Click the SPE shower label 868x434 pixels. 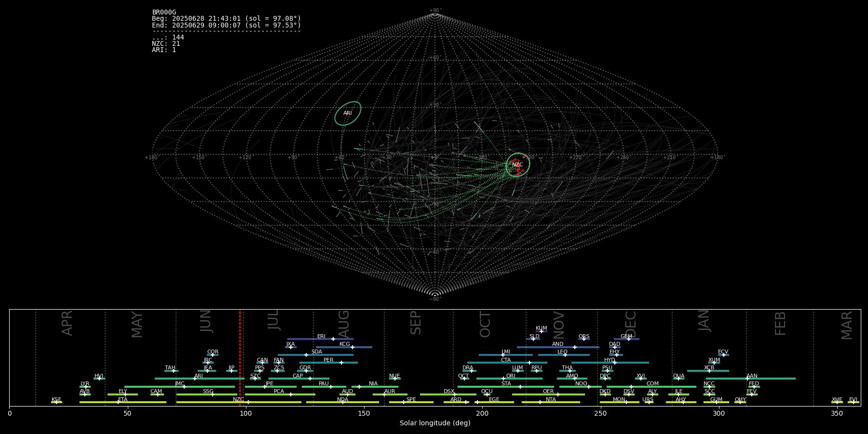click(411, 400)
